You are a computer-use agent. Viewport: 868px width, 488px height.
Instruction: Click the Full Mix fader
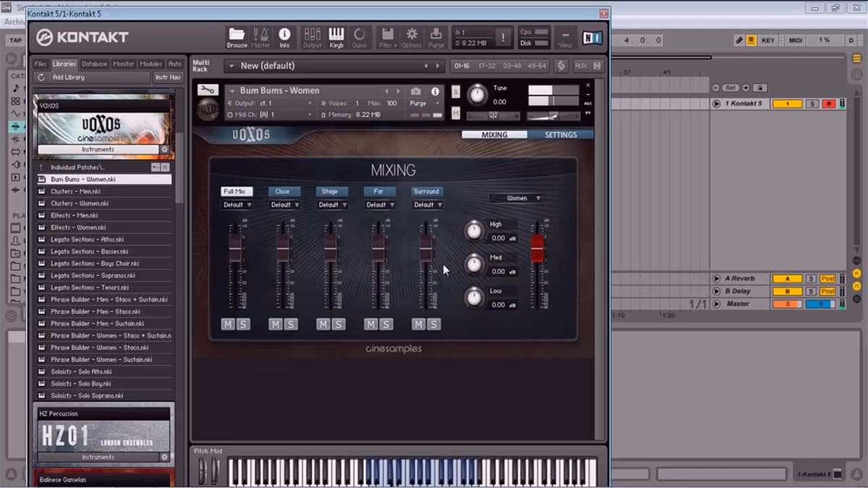(234, 248)
